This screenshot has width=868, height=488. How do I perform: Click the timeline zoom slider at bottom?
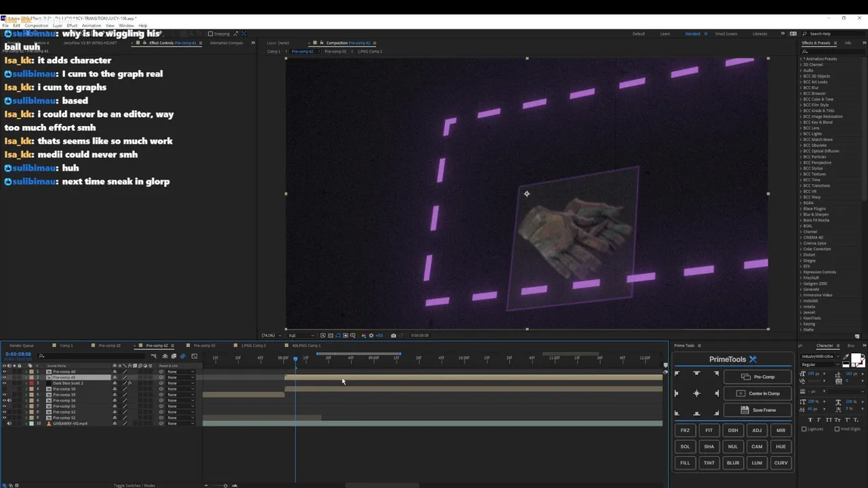(226, 485)
